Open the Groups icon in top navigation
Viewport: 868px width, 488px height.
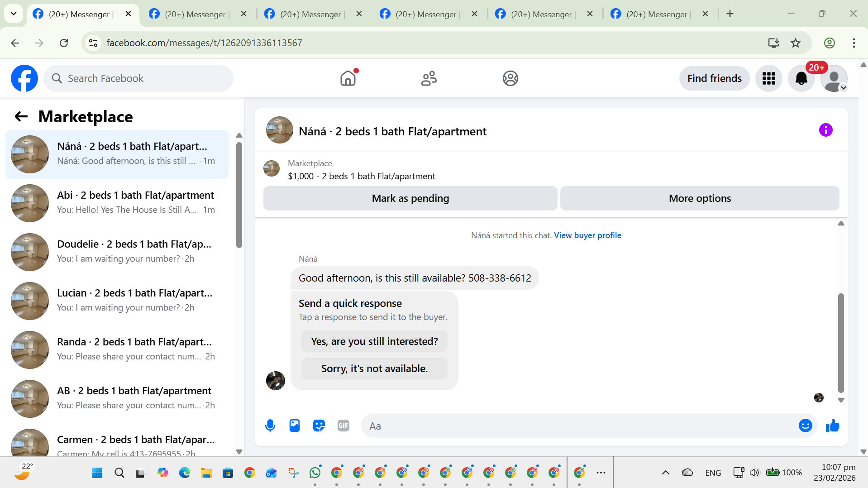(x=510, y=78)
